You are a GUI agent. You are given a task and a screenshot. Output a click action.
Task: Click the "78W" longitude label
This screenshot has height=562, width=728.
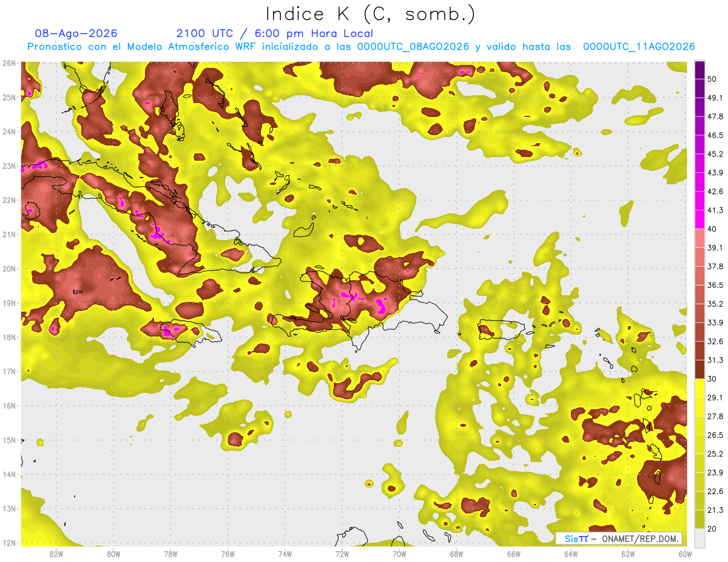tap(170, 554)
